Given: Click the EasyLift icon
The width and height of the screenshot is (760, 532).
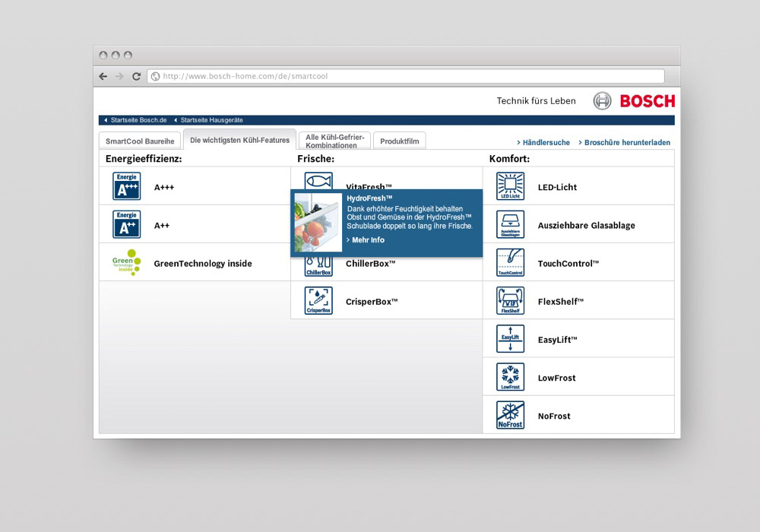Looking at the screenshot, I should tap(511, 339).
